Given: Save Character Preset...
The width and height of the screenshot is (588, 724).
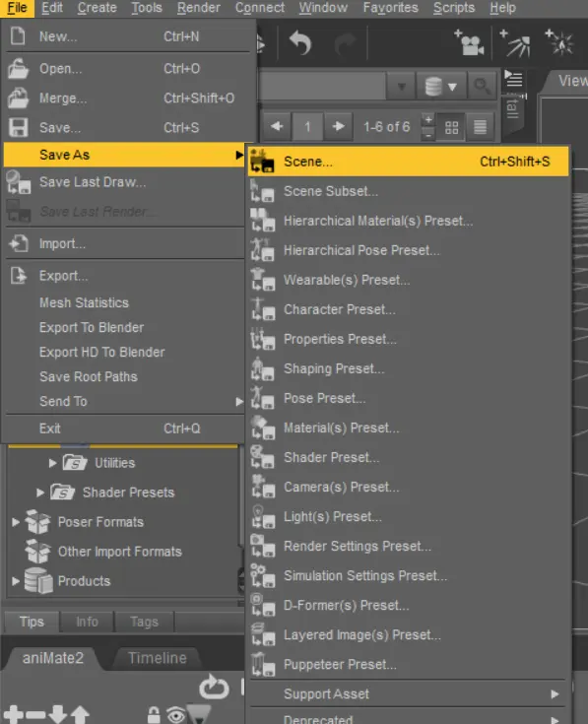Looking at the screenshot, I should click(409, 309).
